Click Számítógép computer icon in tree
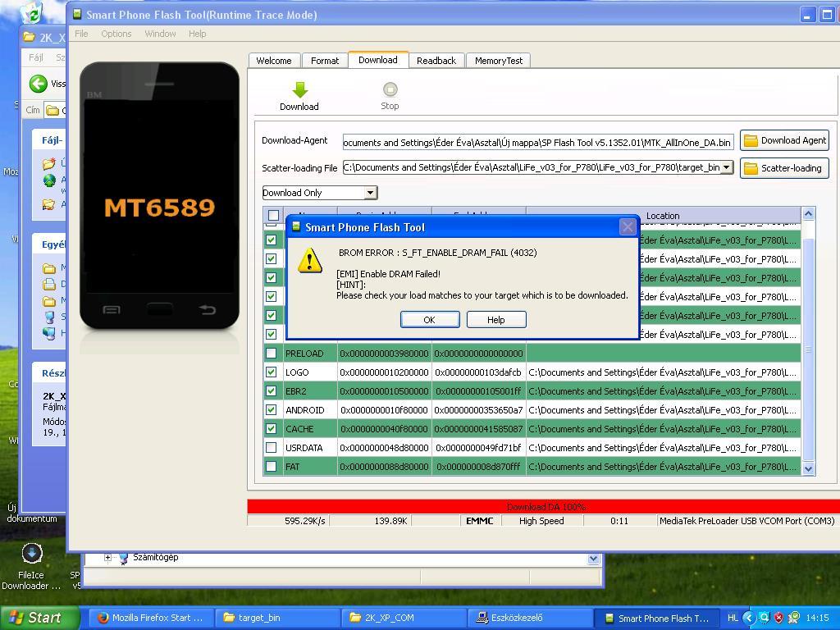Screen dimensions: 840x630 point(124,558)
